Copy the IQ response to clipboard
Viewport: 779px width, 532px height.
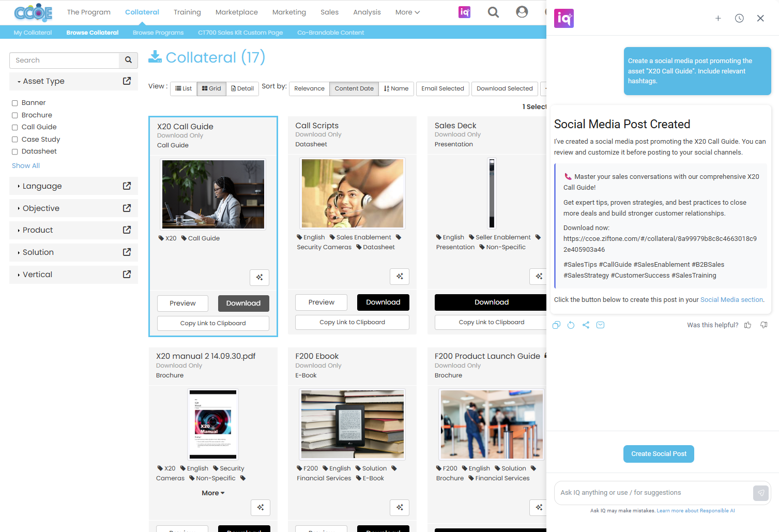point(556,325)
